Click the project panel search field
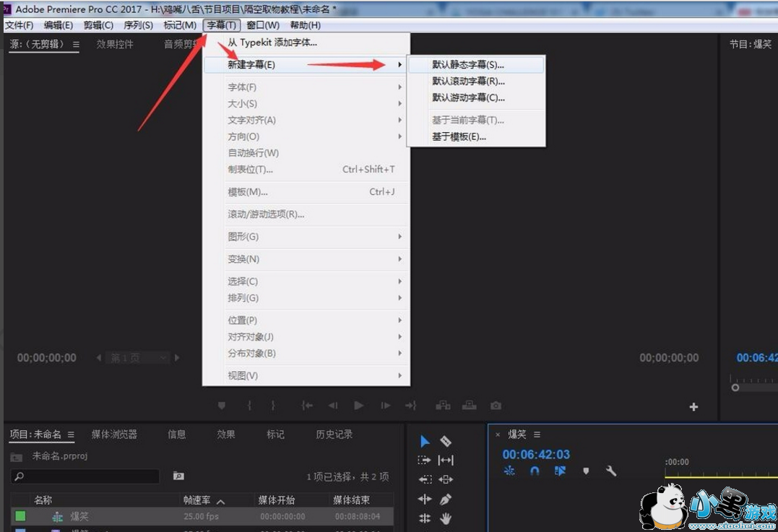The image size is (778, 532). (x=85, y=476)
